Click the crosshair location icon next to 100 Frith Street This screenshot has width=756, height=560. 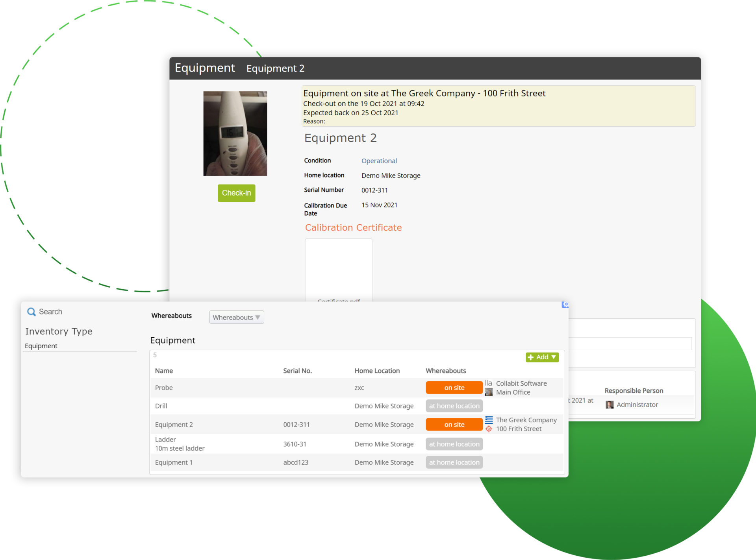(x=489, y=429)
